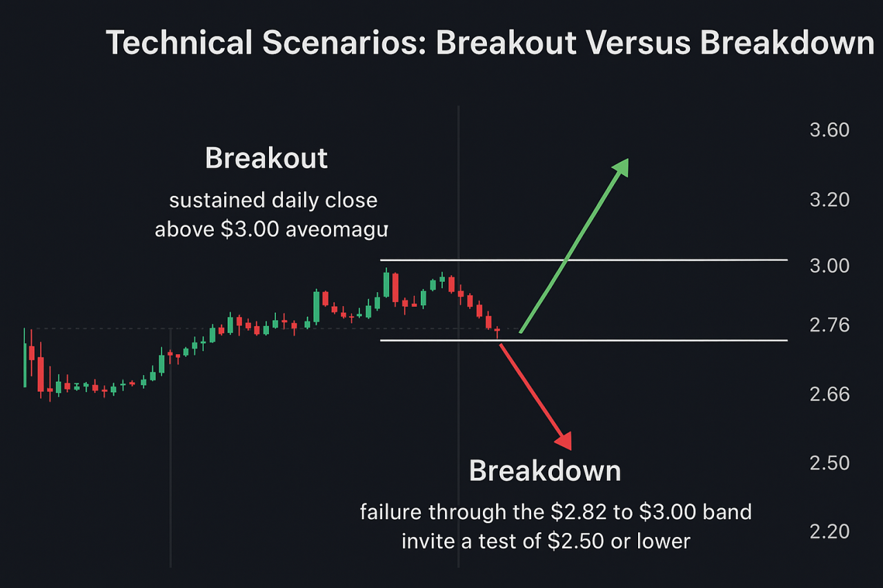Click the Breakdown heading label
883x588 pixels.
coord(545,471)
